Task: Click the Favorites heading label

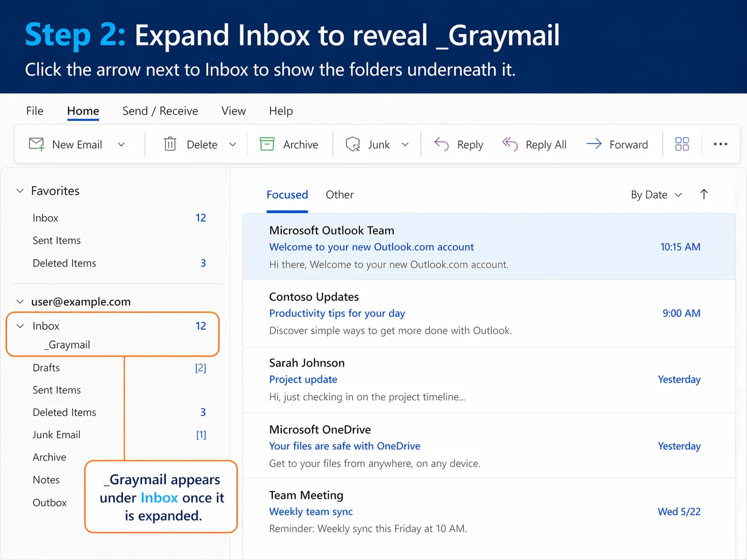Action: [x=55, y=191]
